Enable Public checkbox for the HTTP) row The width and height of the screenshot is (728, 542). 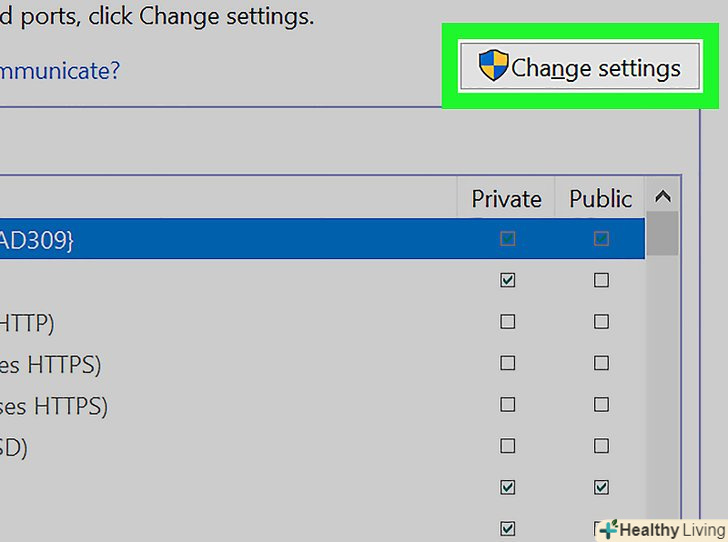pos(601,322)
